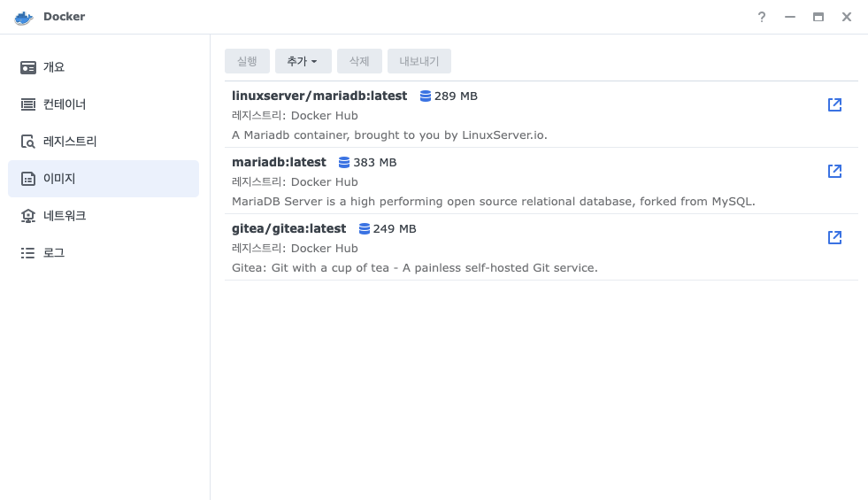Open the help question mark icon
The image size is (868, 500).
click(x=762, y=17)
